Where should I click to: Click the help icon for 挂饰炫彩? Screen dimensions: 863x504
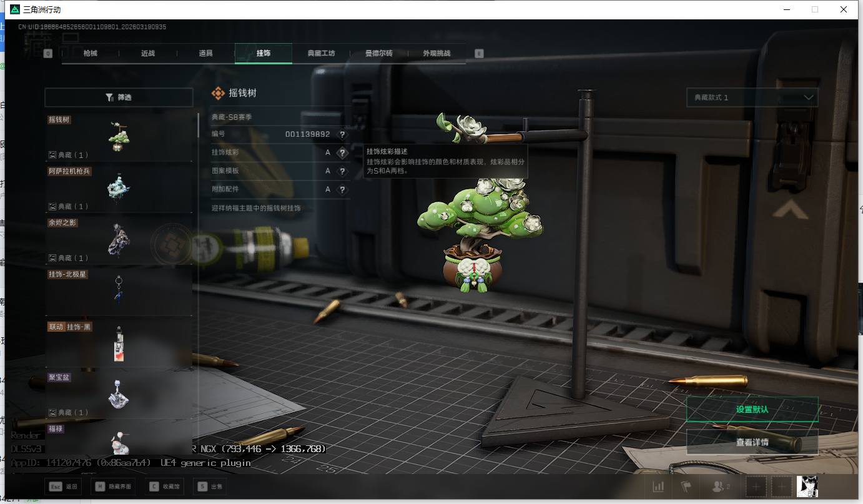tap(342, 152)
